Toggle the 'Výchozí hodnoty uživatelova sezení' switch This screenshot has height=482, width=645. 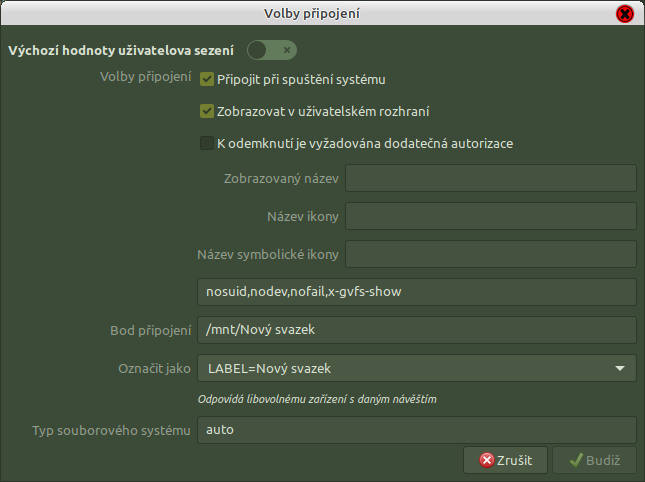[272, 50]
